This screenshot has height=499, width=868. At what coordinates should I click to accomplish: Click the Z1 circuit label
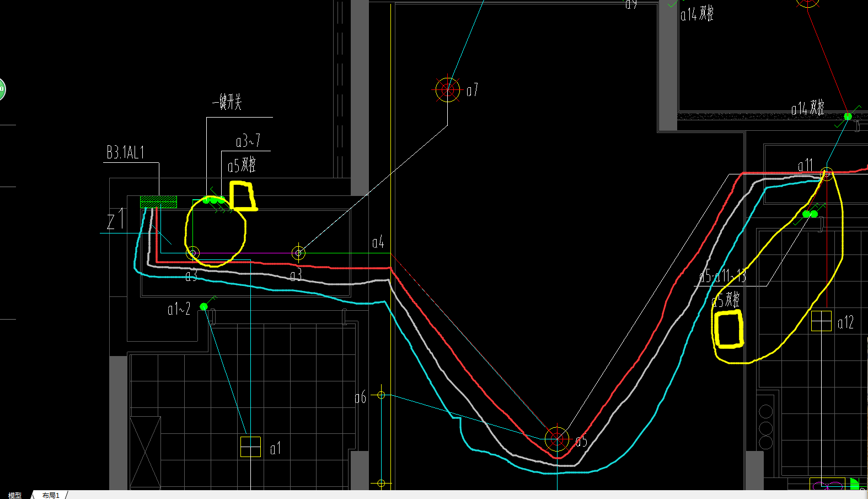click(116, 220)
